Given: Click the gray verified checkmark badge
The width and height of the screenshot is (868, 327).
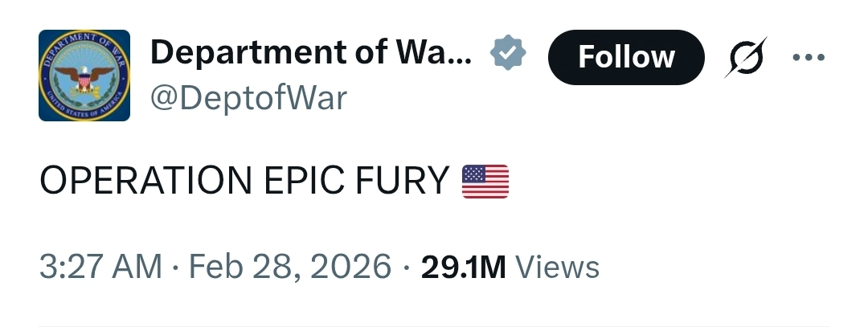Looking at the screenshot, I should tap(508, 52).
